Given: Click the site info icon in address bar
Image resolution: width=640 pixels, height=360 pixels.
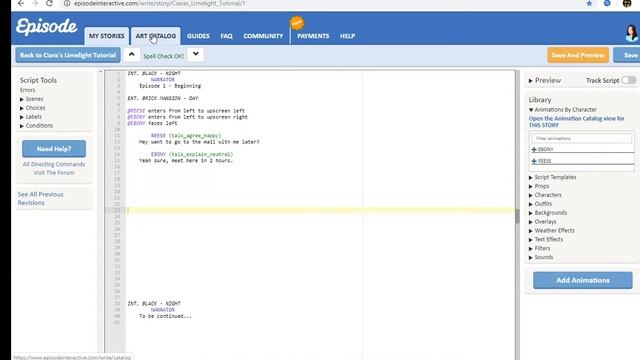Looking at the screenshot, I should coord(67,3).
